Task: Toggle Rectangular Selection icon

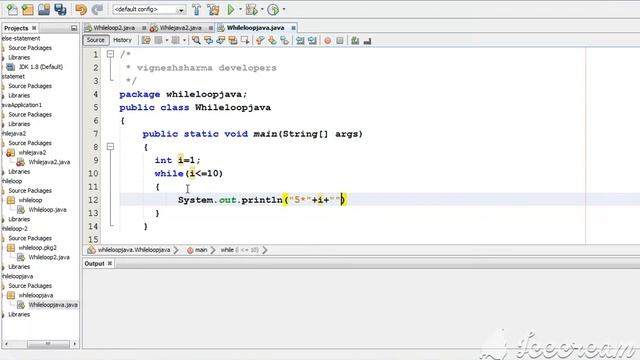Action: pyautogui.click(x=245, y=40)
